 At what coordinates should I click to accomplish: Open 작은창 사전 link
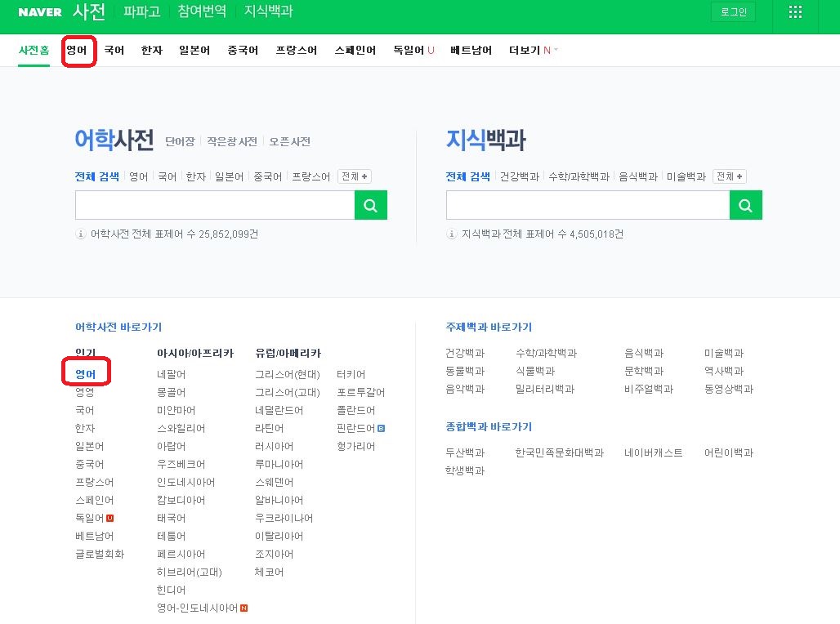(x=232, y=141)
